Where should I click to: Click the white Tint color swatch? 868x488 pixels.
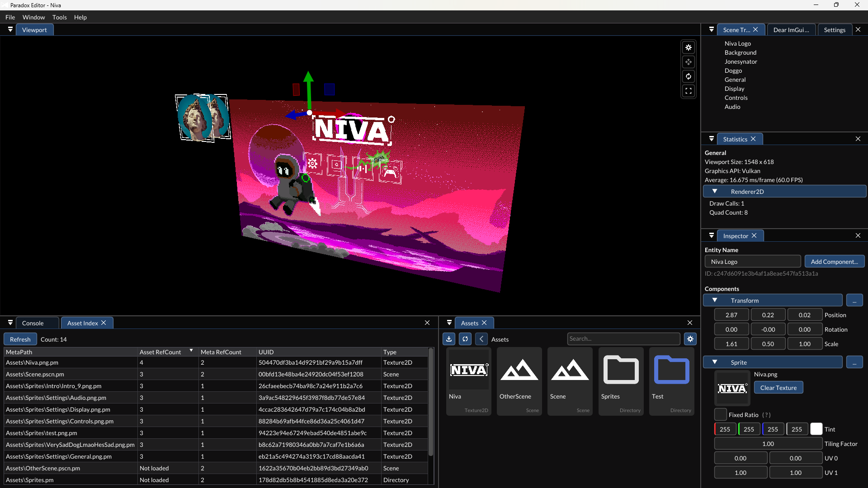816,429
